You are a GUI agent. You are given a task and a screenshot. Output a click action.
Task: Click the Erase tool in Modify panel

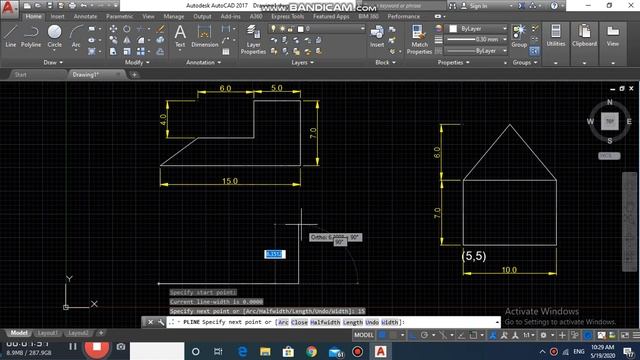(160, 29)
